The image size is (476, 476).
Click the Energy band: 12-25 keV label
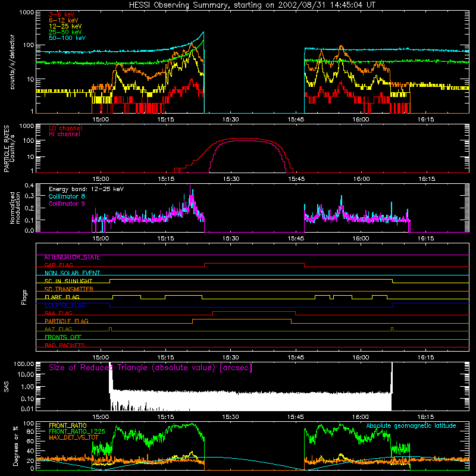pyautogui.click(x=86, y=189)
